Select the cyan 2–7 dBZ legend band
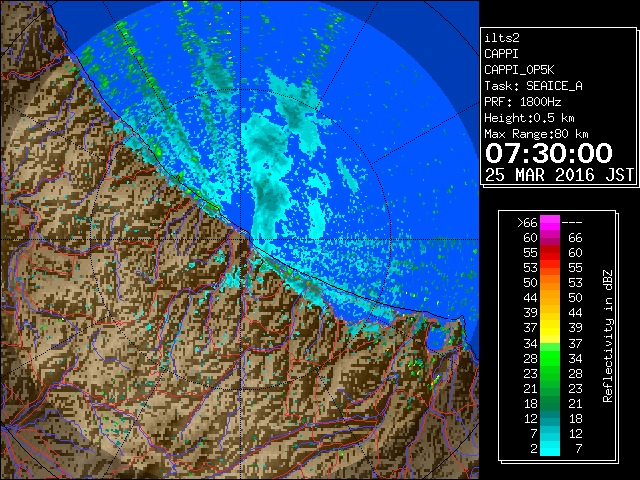The image size is (640, 480). click(550, 448)
